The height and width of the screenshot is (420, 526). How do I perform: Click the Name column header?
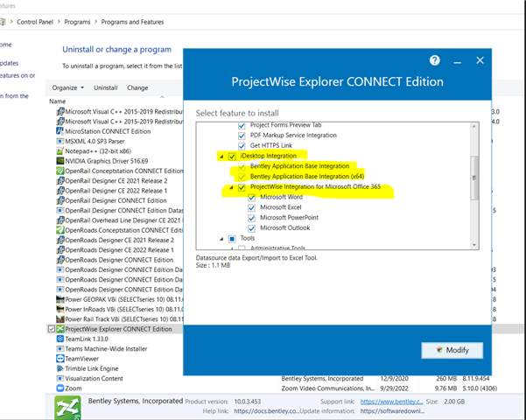click(58, 101)
